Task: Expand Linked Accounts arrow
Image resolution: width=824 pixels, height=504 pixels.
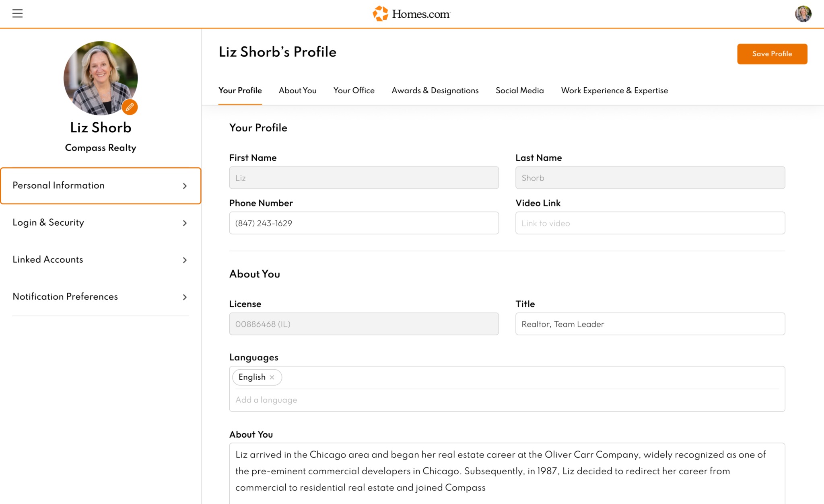Action: point(185,260)
